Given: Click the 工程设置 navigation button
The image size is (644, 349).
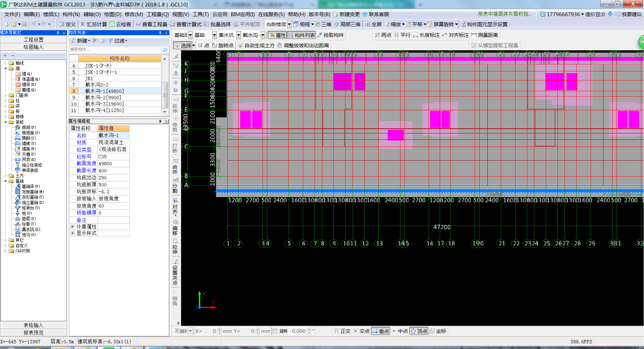Looking at the screenshot, I should click(34, 40).
